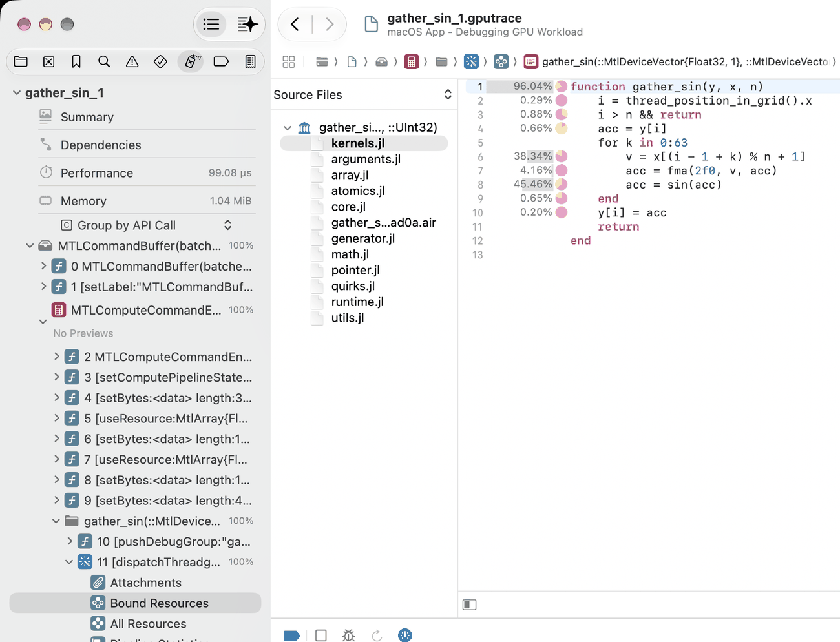Go back in editor history

[x=295, y=25]
